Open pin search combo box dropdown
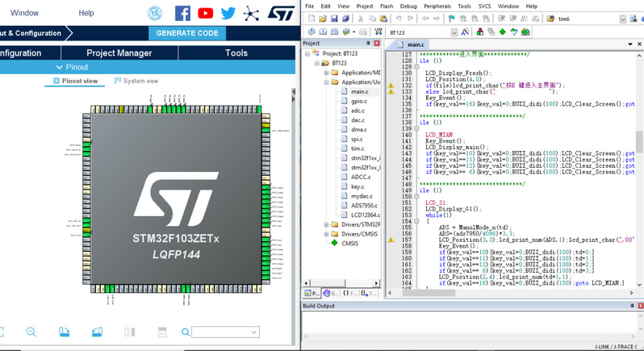 point(254,332)
